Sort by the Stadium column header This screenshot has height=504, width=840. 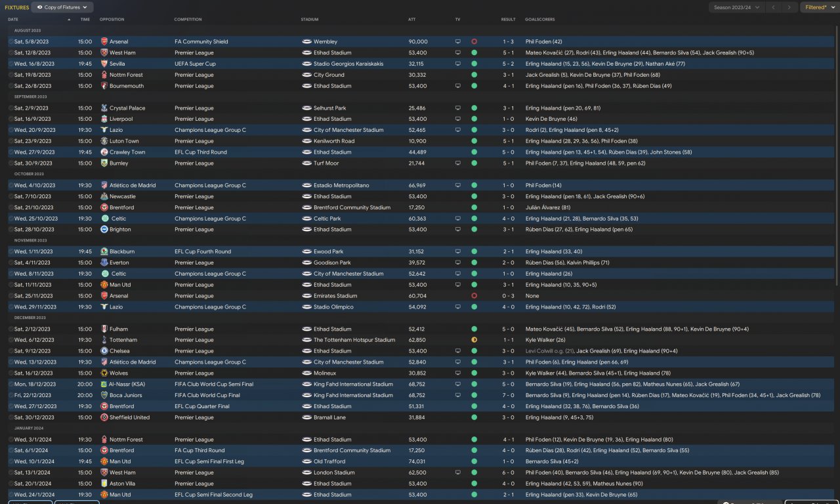310,20
